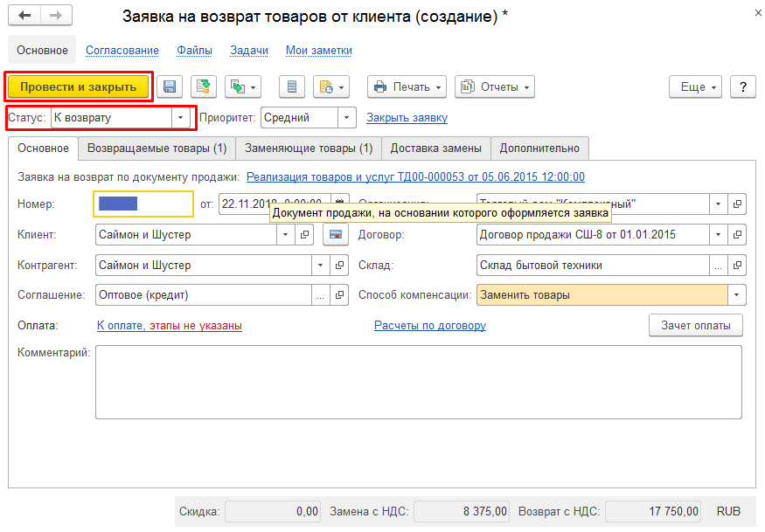Click the Провести и закрыть button

[x=79, y=86]
